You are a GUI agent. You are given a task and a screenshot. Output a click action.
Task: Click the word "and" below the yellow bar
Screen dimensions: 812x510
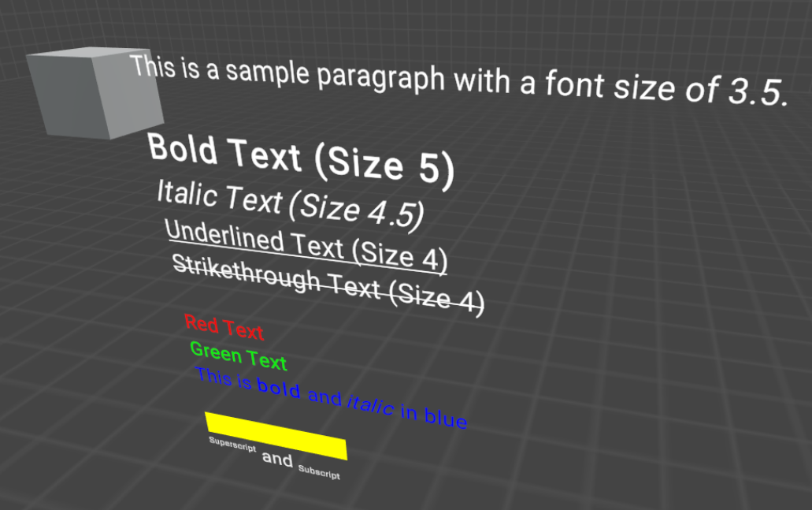[276, 458]
